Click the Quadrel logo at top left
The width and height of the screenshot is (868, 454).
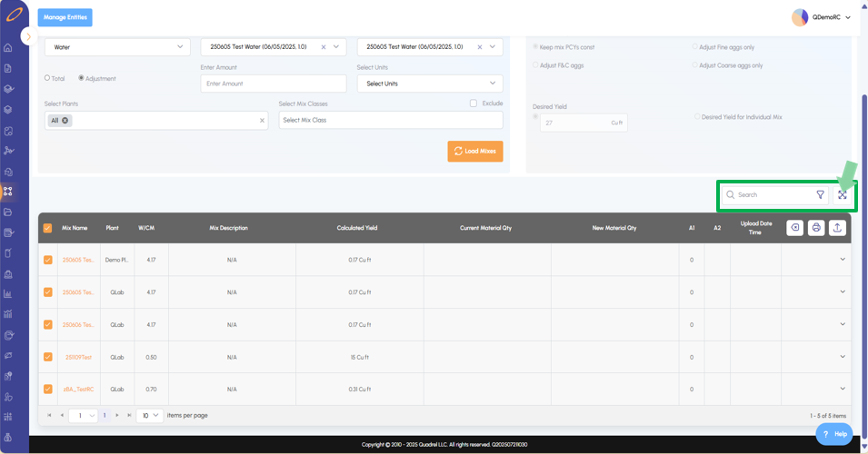point(15,14)
